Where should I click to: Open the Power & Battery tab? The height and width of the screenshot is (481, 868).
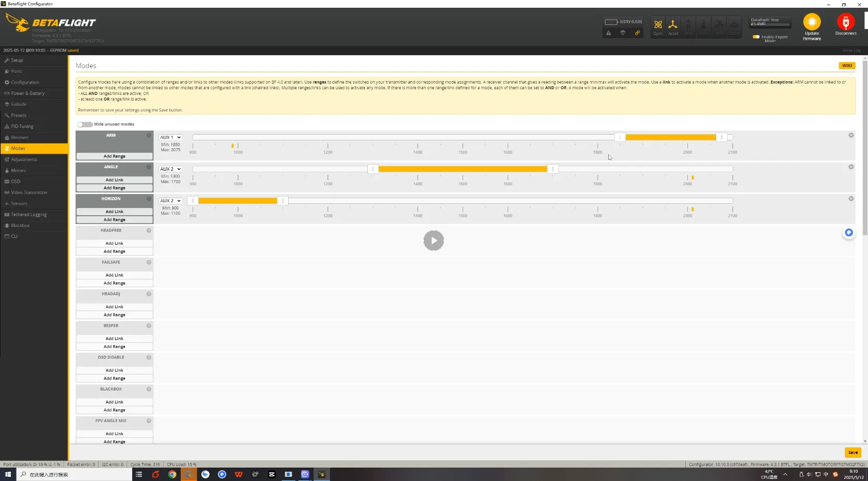[x=34, y=93]
